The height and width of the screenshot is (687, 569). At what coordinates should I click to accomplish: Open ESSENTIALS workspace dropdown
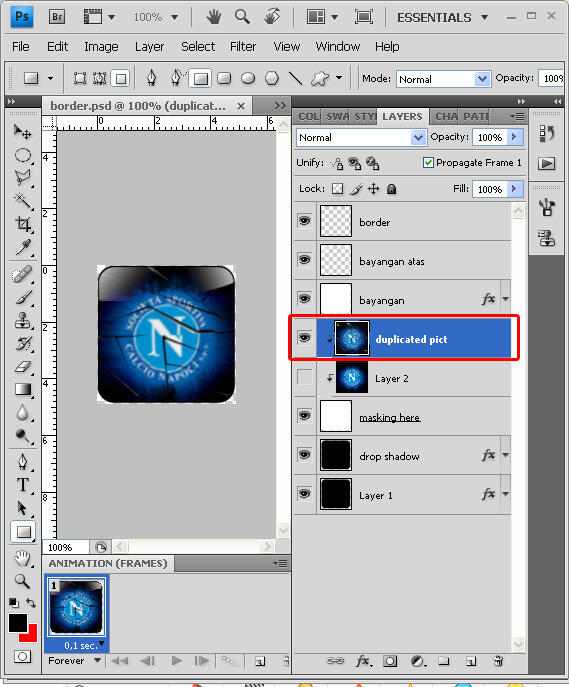[x=442, y=18]
